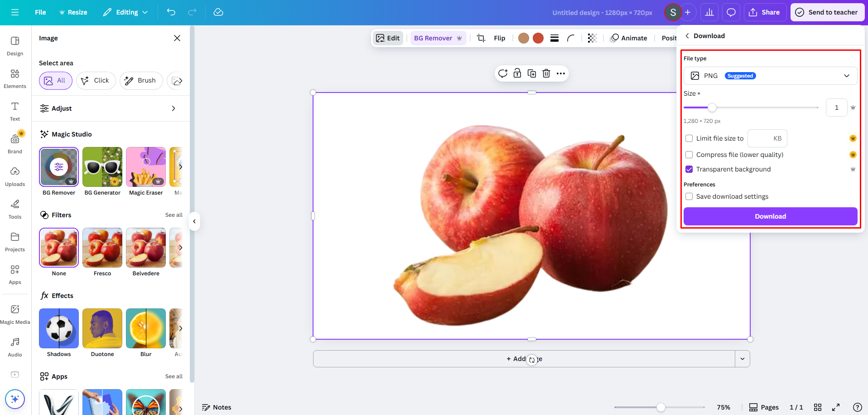Open the analytics bar chart icon
The width and height of the screenshot is (868, 415).
point(709,12)
